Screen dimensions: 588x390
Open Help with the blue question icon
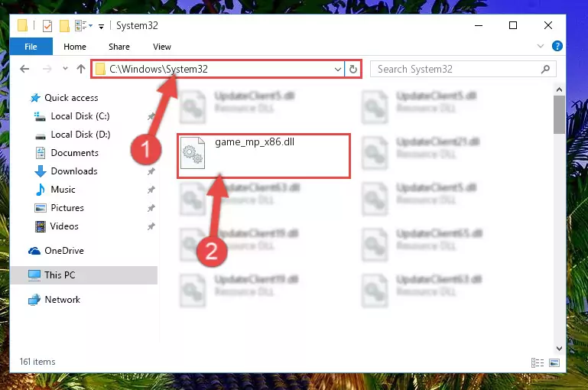pos(557,46)
